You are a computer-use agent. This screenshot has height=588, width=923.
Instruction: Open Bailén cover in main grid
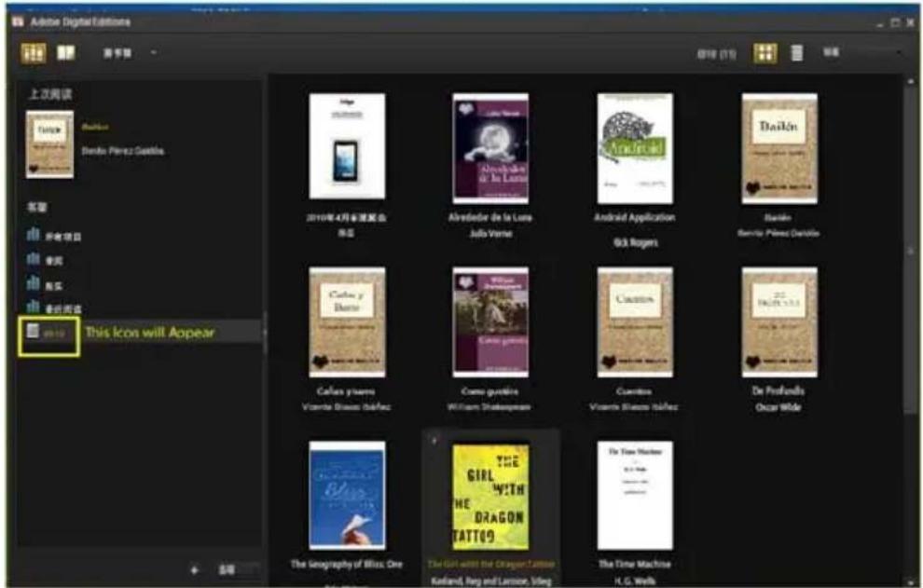[779, 148]
